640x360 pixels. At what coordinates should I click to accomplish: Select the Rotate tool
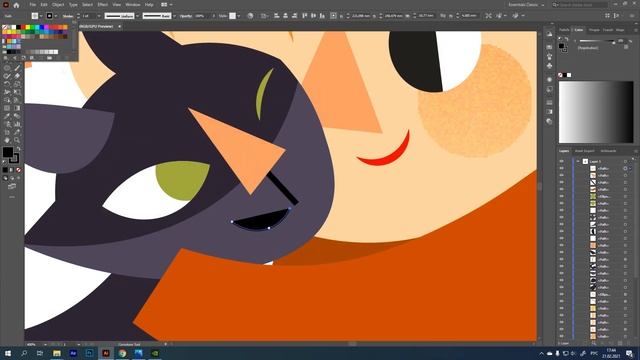7,84
